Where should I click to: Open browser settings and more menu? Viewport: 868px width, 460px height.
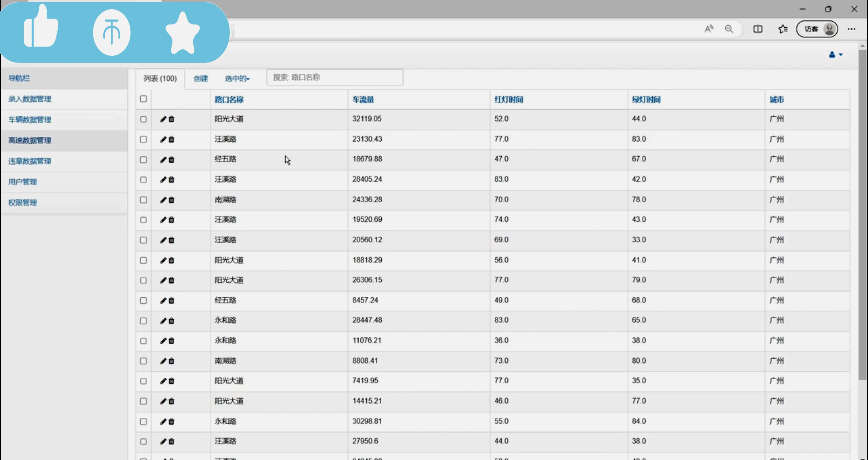tap(851, 29)
